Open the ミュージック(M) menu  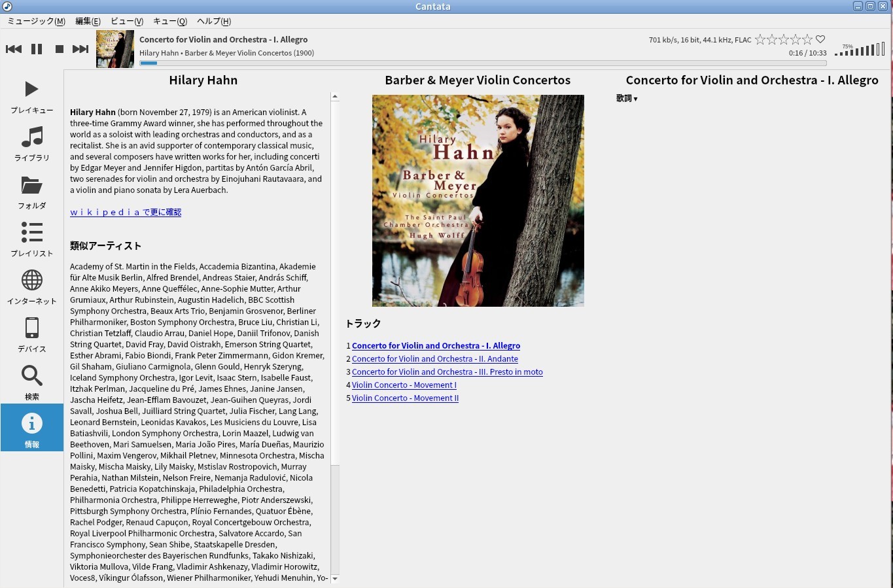coord(36,21)
